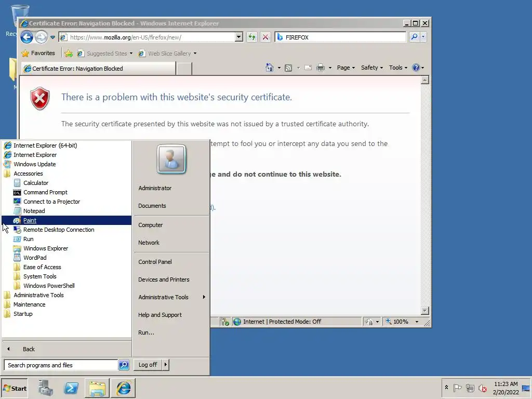Open Suggested Sites in favorites bar
Viewport: 532px width, 399px height.
104,54
